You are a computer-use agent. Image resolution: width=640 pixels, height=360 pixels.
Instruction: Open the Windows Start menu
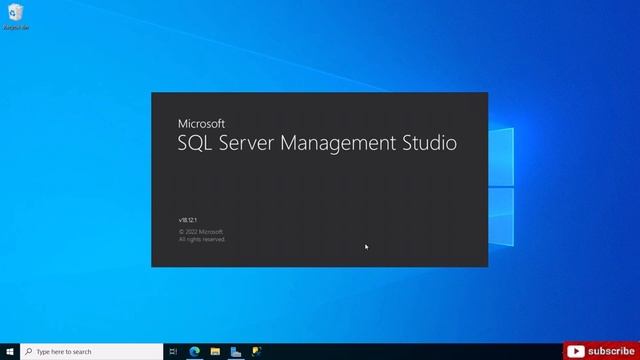[10, 351]
